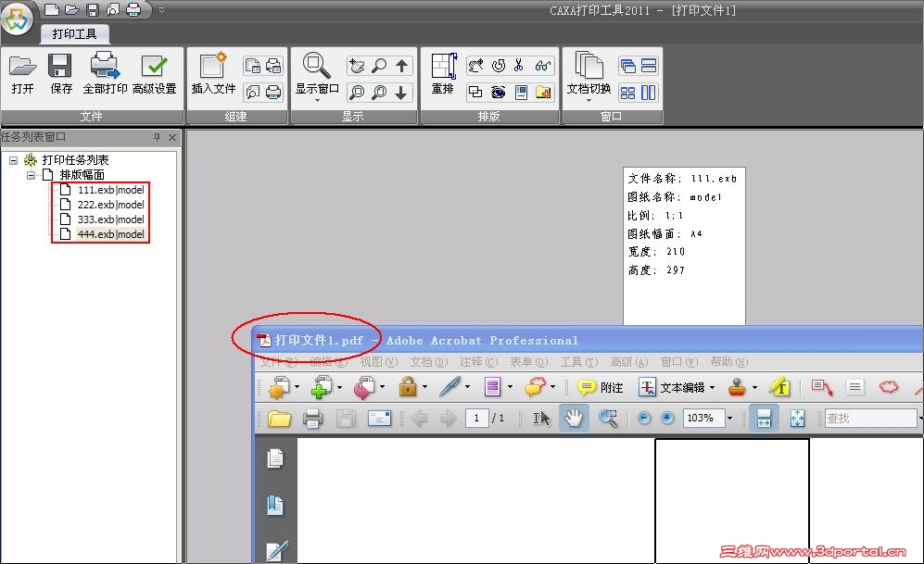Collapse the 打印任务列表 tree node
Viewport: 924px width, 564px height.
coord(14,160)
